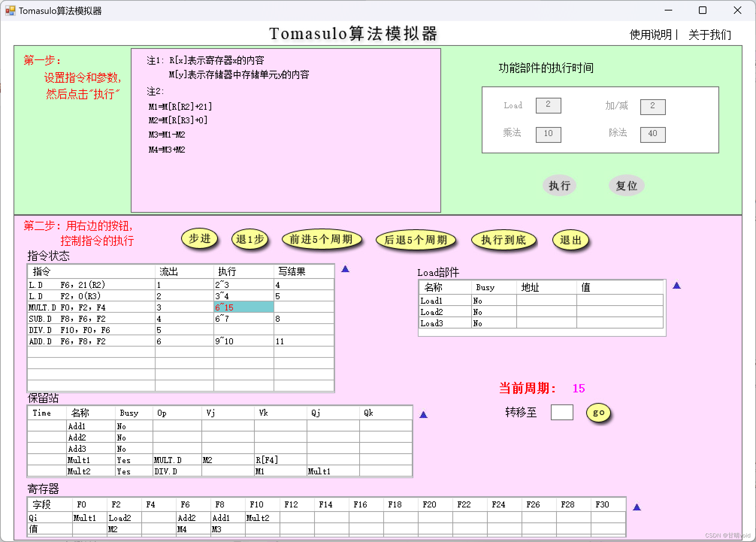The width and height of the screenshot is (756, 542).
Task: Advance five cycles with 前进5个周期
Action: click(322, 239)
